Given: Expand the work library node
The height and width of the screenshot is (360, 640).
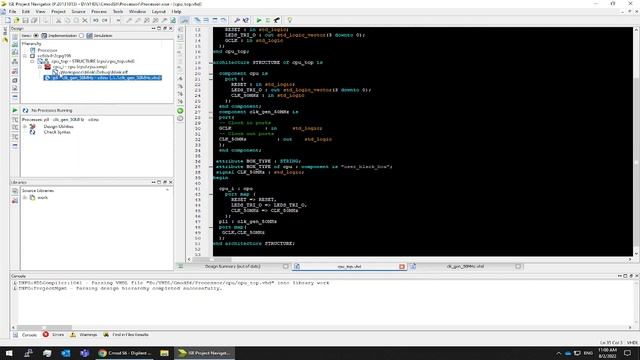Looking at the screenshot, I should [25, 198].
